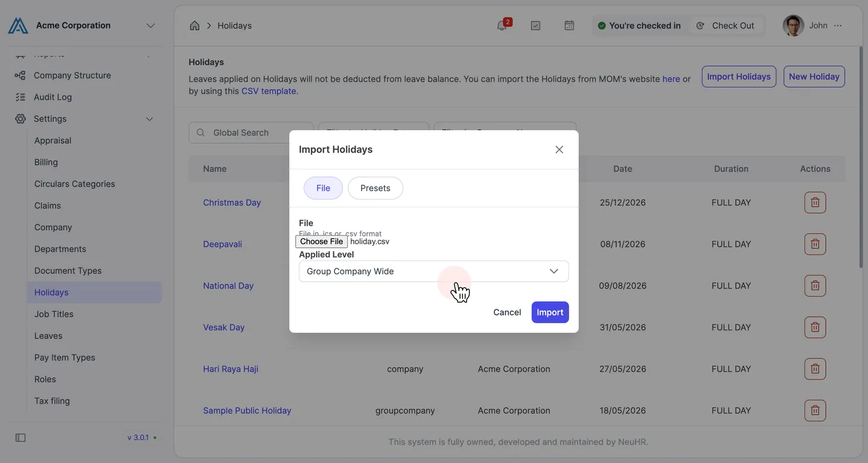The height and width of the screenshot is (463, 868).
Task: Click the New Holiday button
Action: 814,77
